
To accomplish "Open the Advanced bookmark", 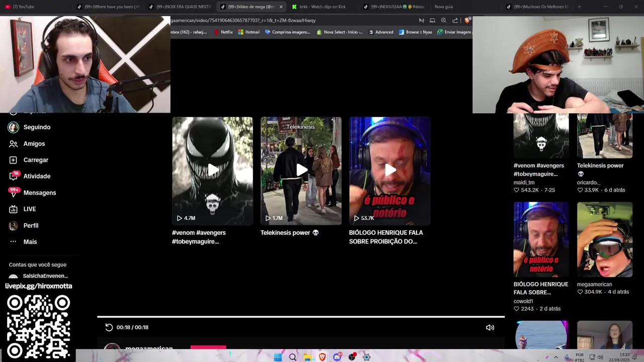I will 381,32.
